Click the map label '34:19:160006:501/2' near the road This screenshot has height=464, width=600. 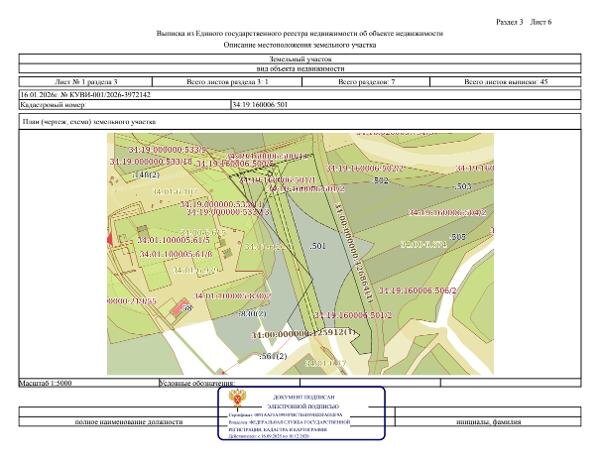[x=353, y=316]
